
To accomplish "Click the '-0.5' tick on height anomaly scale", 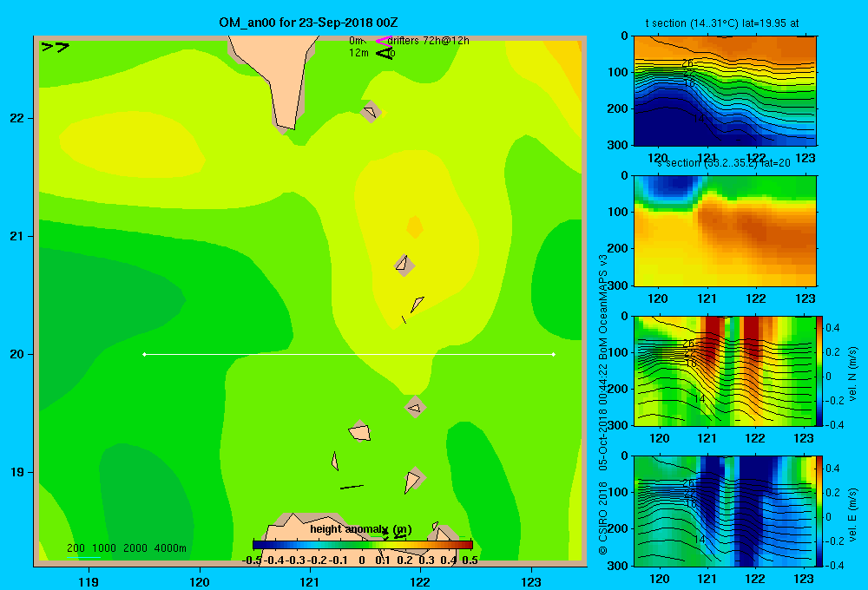I will 252,560.
